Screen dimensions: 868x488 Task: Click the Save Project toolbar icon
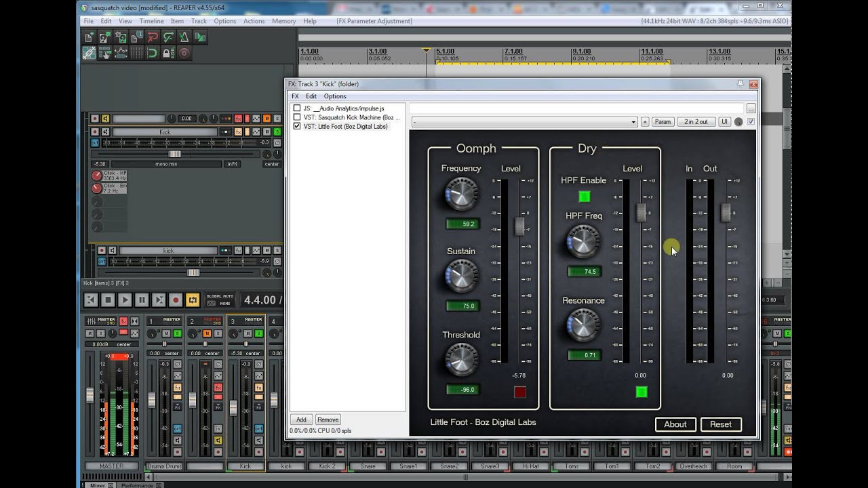(x=120, y=37)
